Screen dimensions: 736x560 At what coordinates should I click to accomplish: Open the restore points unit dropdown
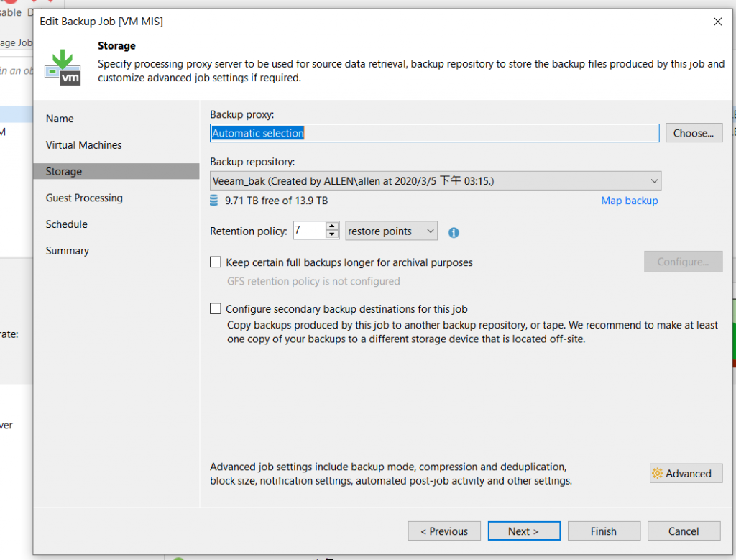click(392, 231)
